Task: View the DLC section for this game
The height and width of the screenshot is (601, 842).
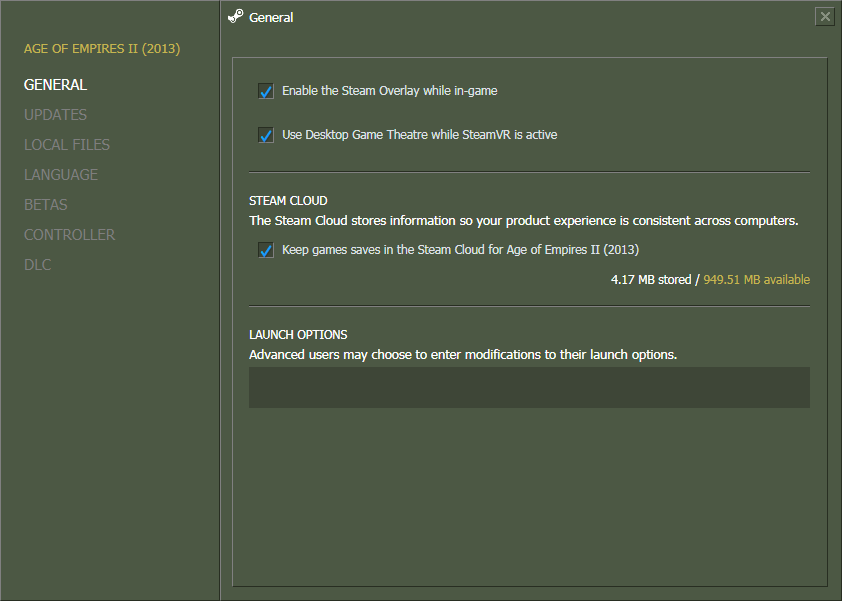Action: (37, 264)
